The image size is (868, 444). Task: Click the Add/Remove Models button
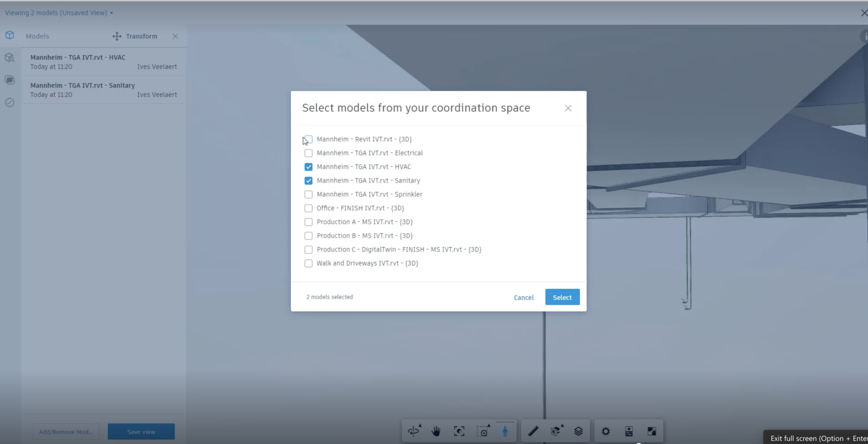tap(66, 432)
